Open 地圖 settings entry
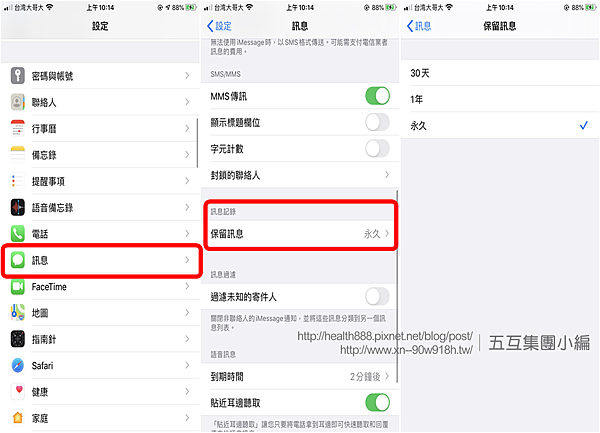Viewport: 600px width, 433px height. click(x=100, y=313)
